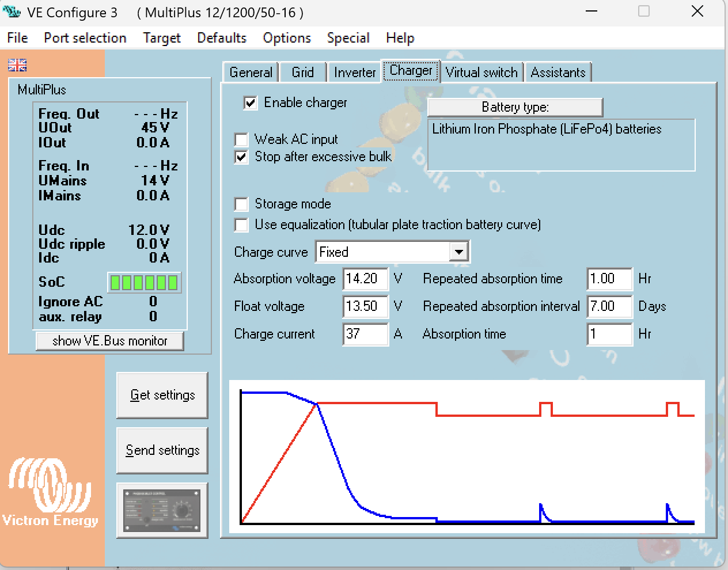Open the Target menu

click(x=162, y=38)
